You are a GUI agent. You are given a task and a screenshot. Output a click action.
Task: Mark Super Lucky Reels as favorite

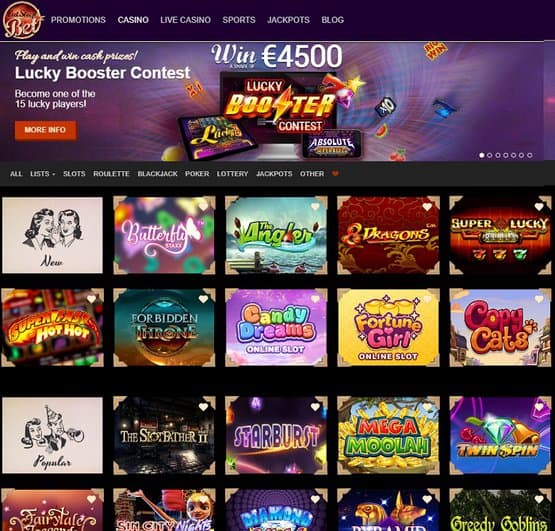[539, 206]
